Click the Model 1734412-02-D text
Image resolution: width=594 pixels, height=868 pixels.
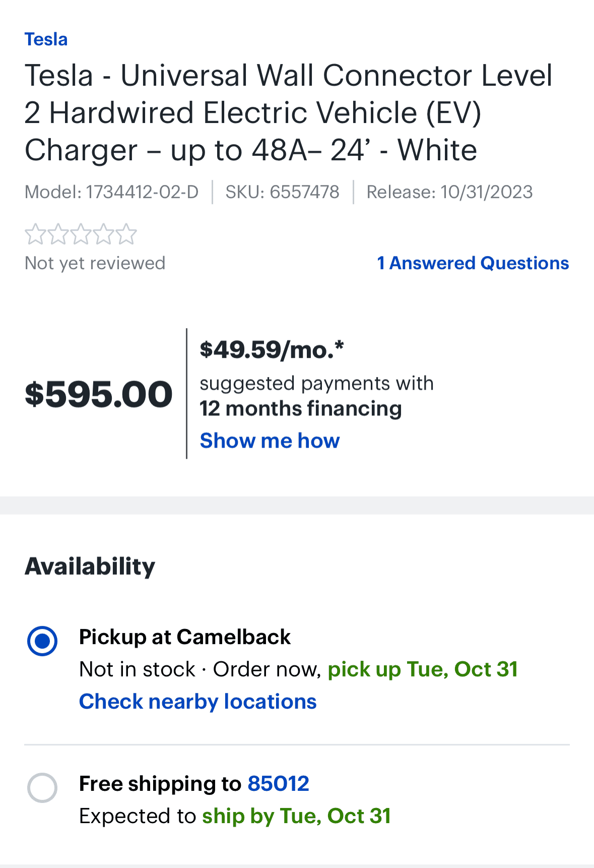(112, 192)
